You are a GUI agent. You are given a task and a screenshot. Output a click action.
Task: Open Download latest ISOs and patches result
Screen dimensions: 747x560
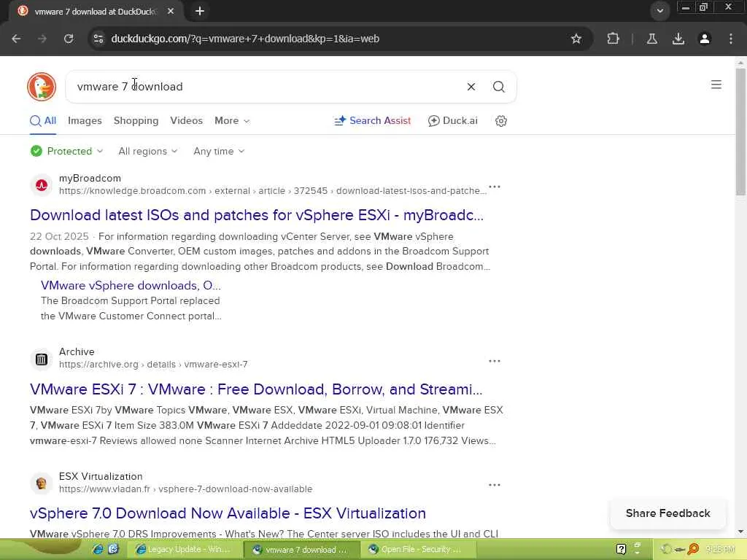(257, 215)
